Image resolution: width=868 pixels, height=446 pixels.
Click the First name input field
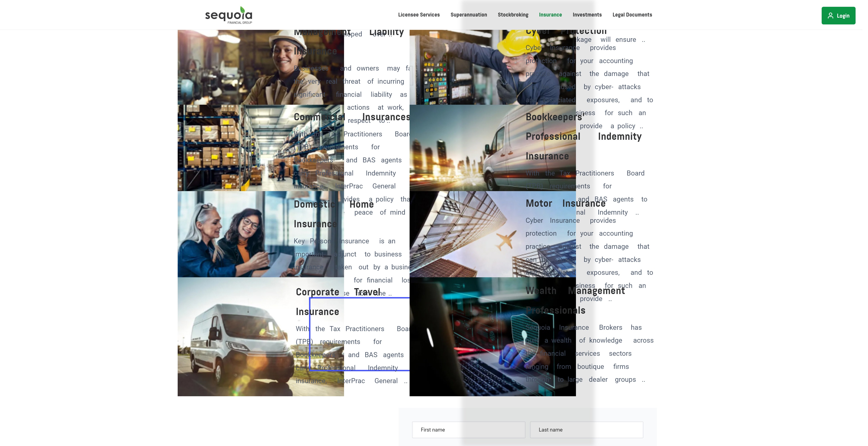(468, 429)
